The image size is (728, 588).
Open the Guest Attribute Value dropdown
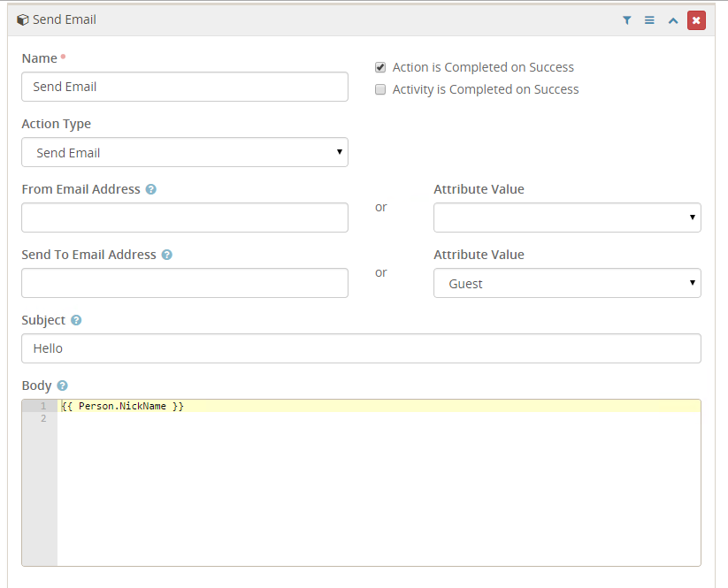point(566,283)
